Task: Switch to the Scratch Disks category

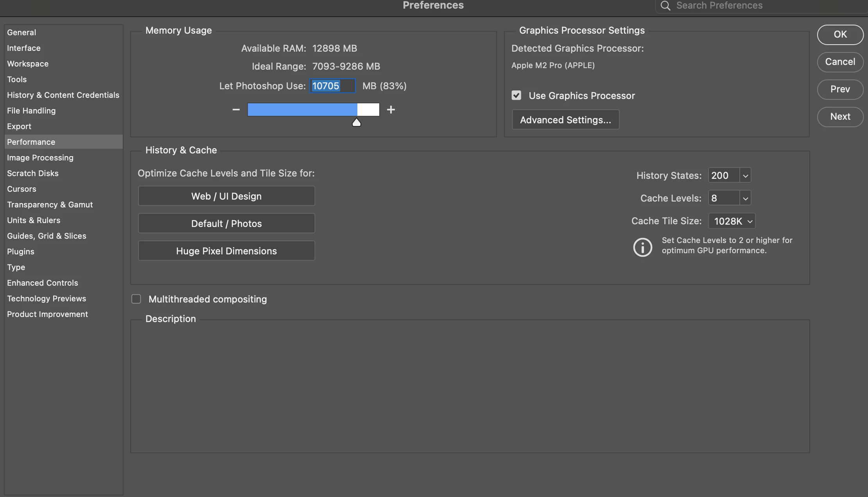Action: click(x=33, y=173)
